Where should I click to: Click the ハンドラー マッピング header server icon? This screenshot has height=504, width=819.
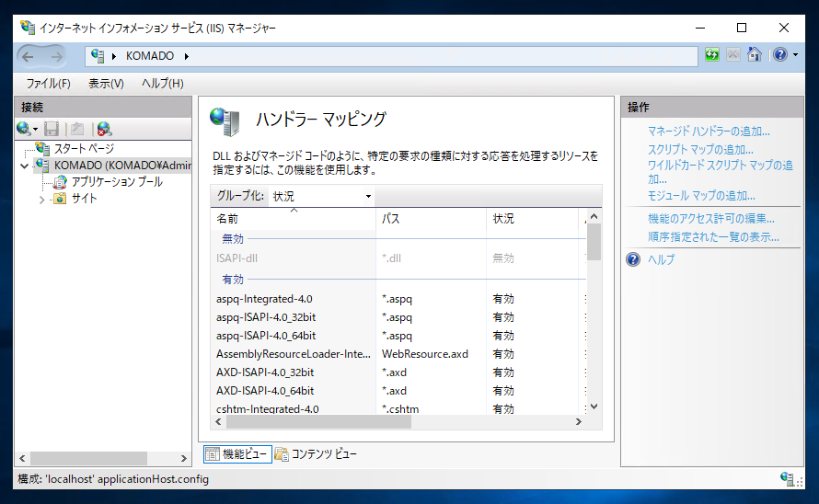tap(225, 121)
